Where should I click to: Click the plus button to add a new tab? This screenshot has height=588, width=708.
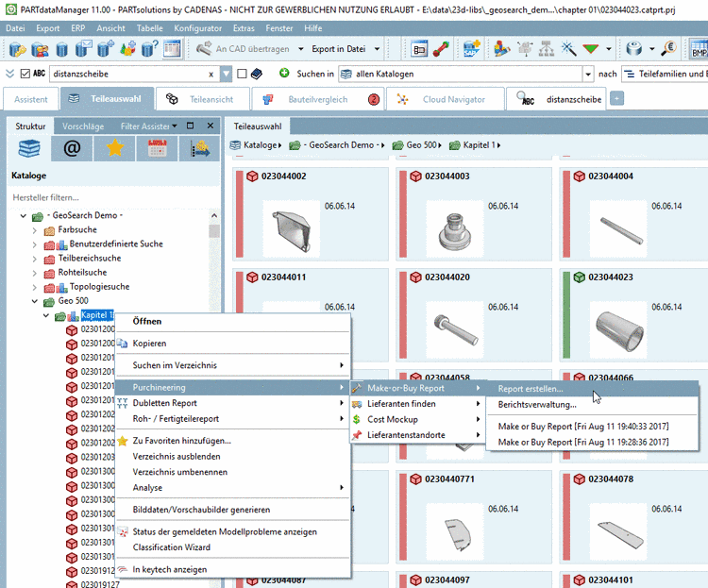(616, 98)
